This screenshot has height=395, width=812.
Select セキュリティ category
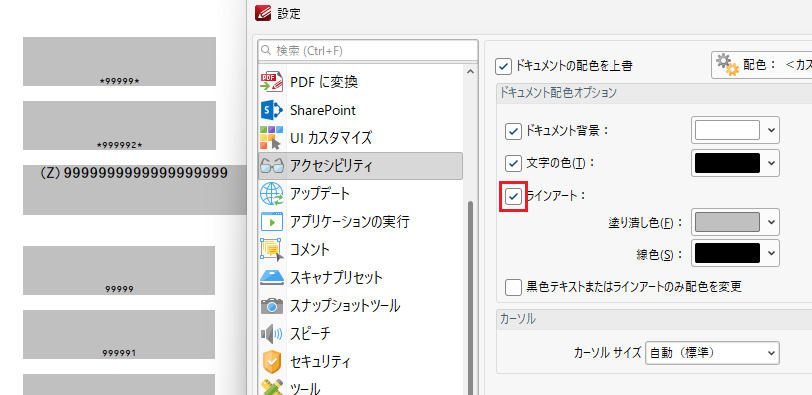pos(360,361)
